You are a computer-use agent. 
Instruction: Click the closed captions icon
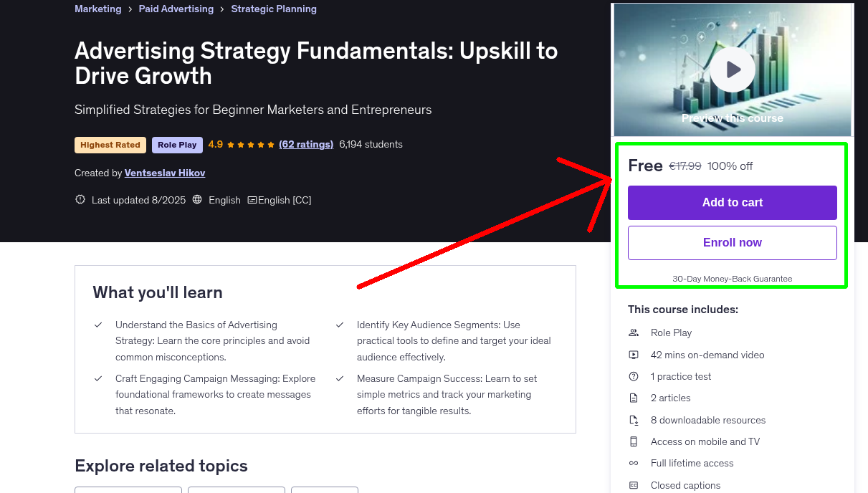634,484
